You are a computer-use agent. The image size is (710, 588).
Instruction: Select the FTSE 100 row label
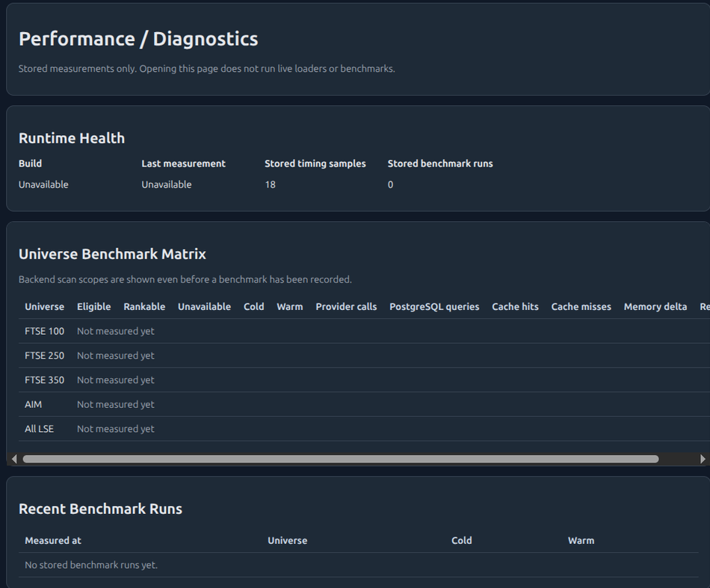[x=44, y=331]
